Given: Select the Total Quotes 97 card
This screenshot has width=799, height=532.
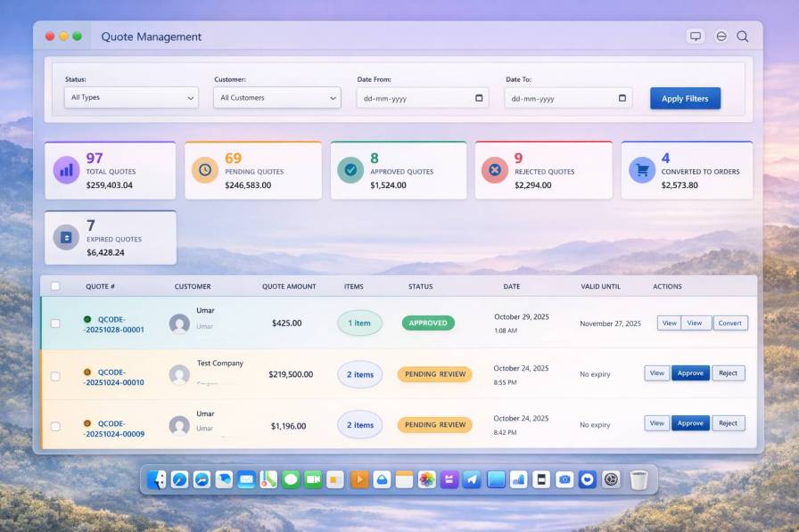Looking at the screenshot, I should 110,170.
